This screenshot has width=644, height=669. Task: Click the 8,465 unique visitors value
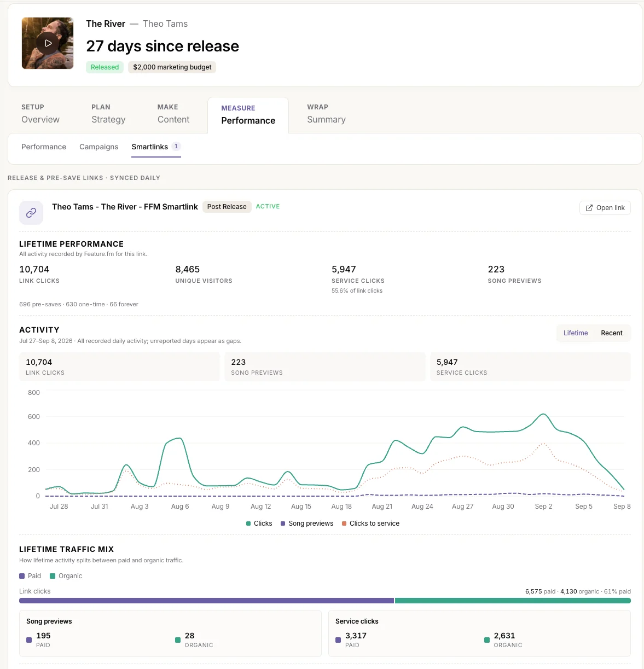pos(188,269)
